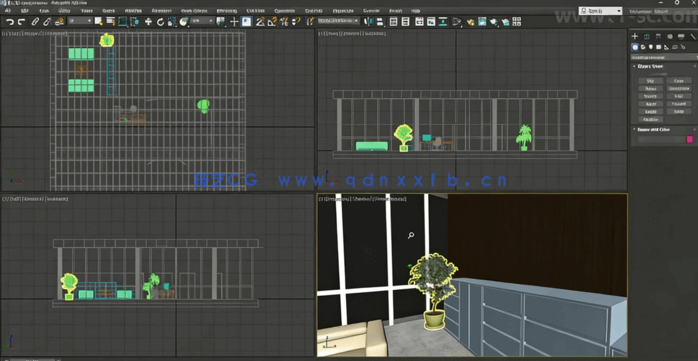The image size is (698, 361).
Task: Activate the Select and Move tool
Action: [148, 21]
